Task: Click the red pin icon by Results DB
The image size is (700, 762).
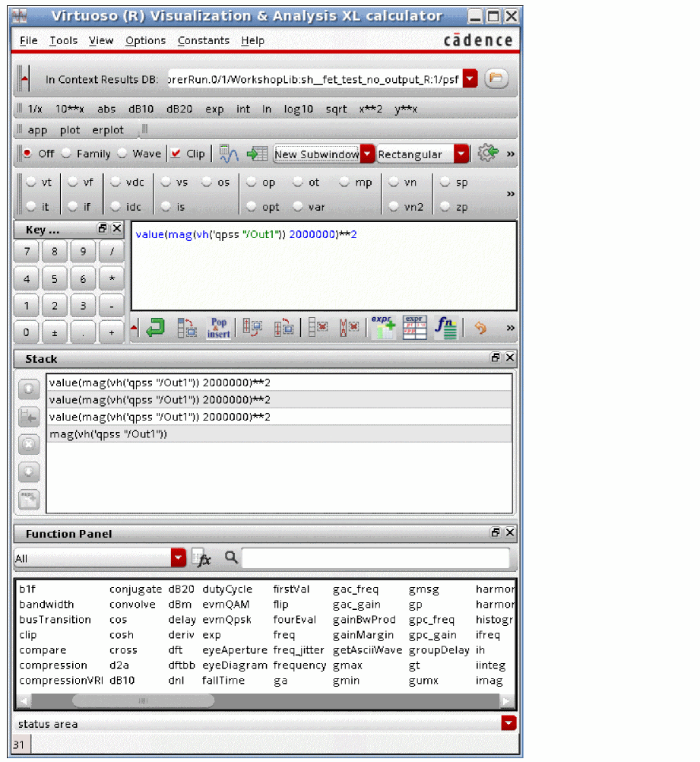Action: click(24, 78)
